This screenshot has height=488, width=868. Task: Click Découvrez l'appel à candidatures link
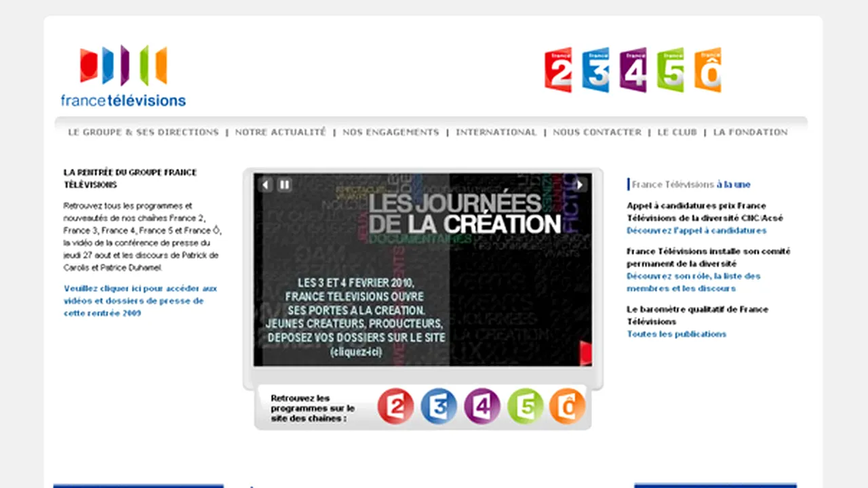pos(696,230)
